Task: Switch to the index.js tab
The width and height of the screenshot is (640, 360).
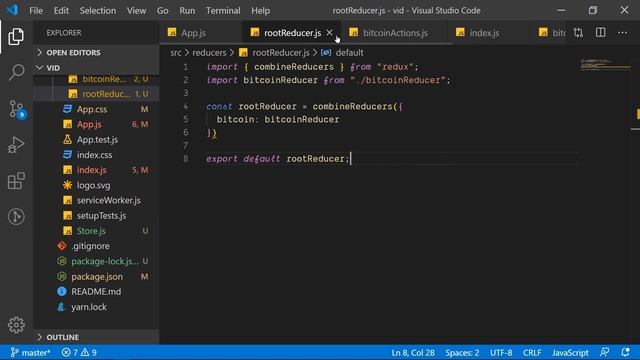Action: [x=484, y=33]
